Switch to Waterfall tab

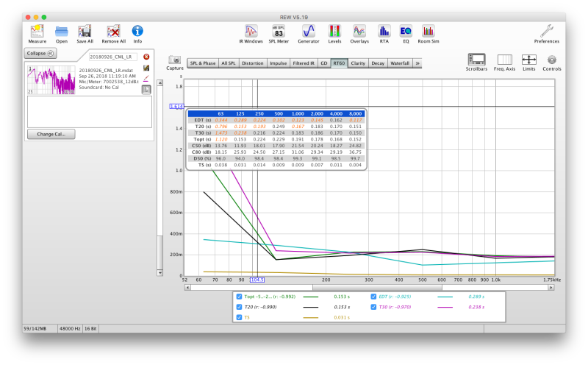(x=400, y=63)
